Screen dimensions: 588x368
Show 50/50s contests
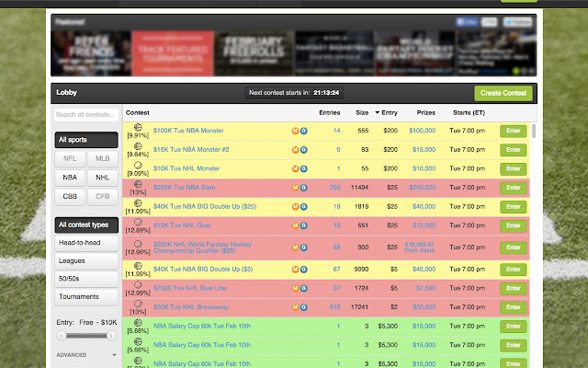(x=86, y=279)
